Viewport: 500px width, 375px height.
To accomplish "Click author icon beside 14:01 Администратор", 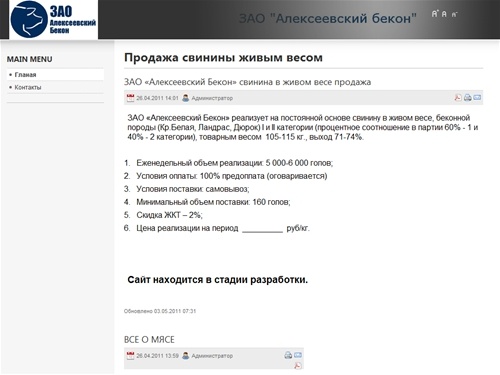I will (186, 98).
